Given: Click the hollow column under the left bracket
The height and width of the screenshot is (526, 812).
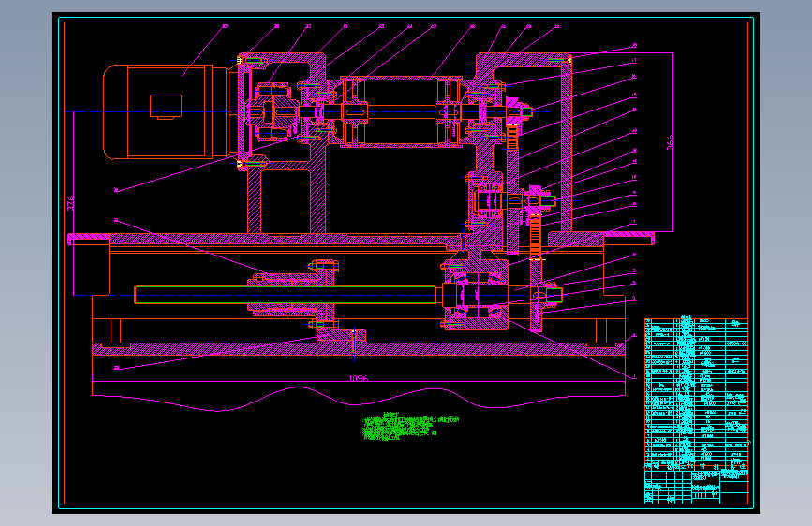Looking at the screenshot, I should 286,201.
